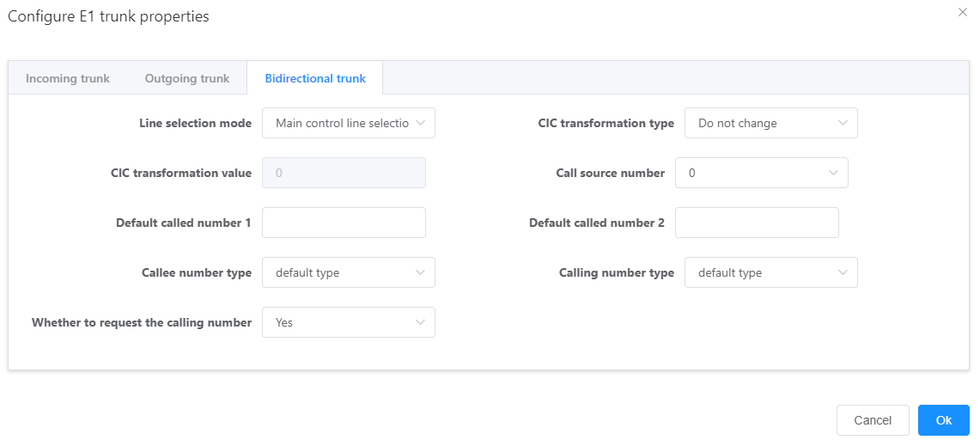Click the Configure E1 trunk properties title

108,17
